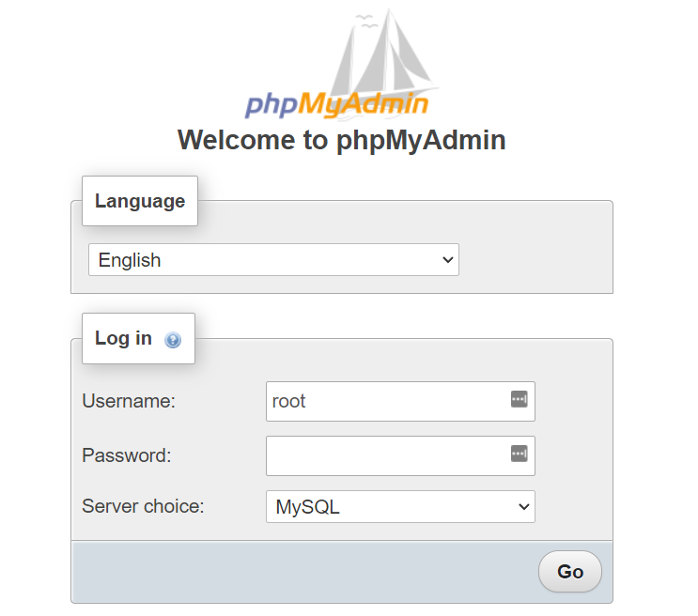The width and height of the screenshot is (698, 616).
Task: Click the Username label
Action: click(x=129, y=401)
